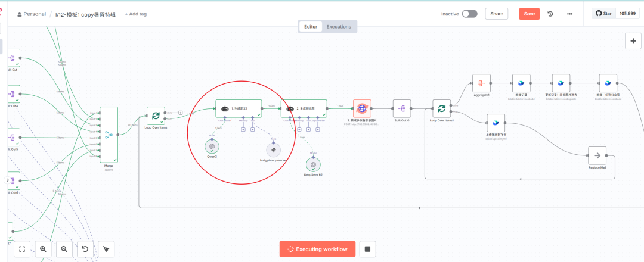This screenshot has width=644, height=262.
Task: Click the fit-to-view icon
Action: [x=22, y=249]
